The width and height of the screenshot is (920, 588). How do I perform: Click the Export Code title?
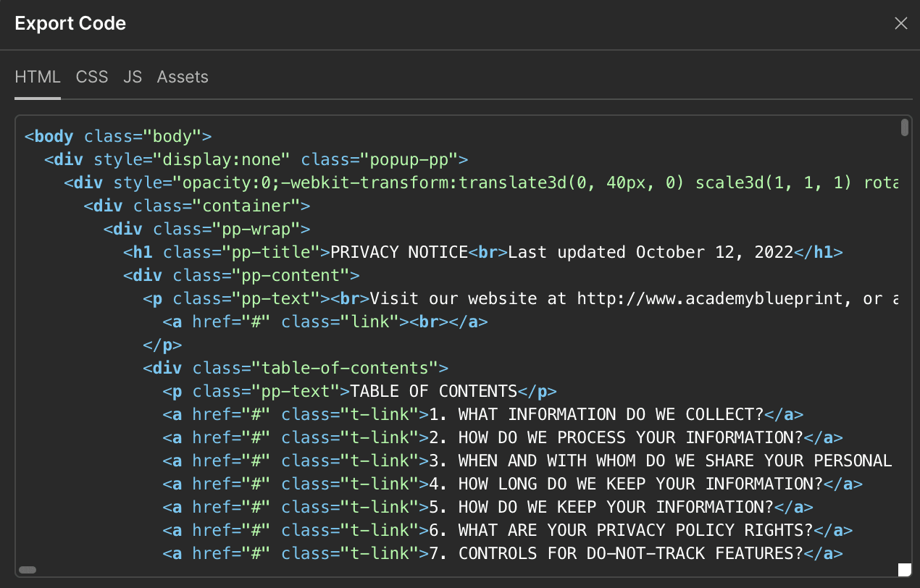click(70, 24)
